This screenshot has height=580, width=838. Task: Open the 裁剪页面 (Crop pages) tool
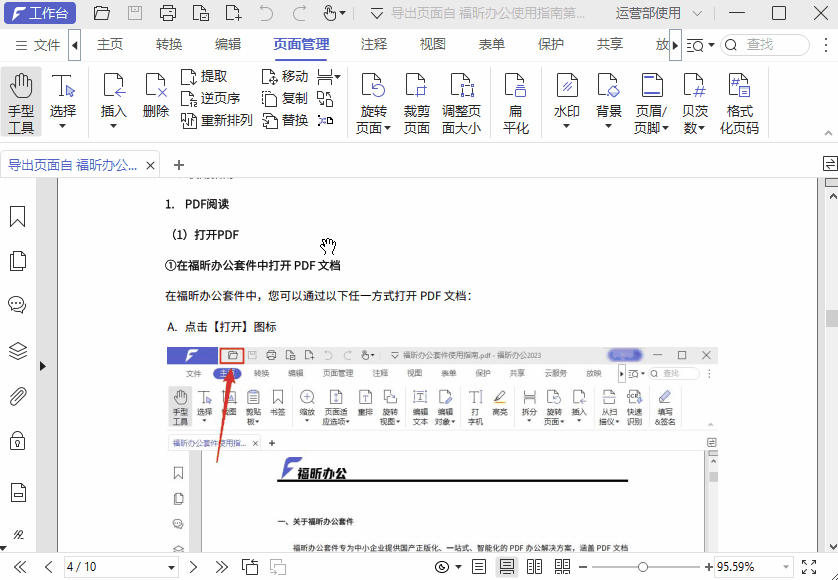point(417,95)
